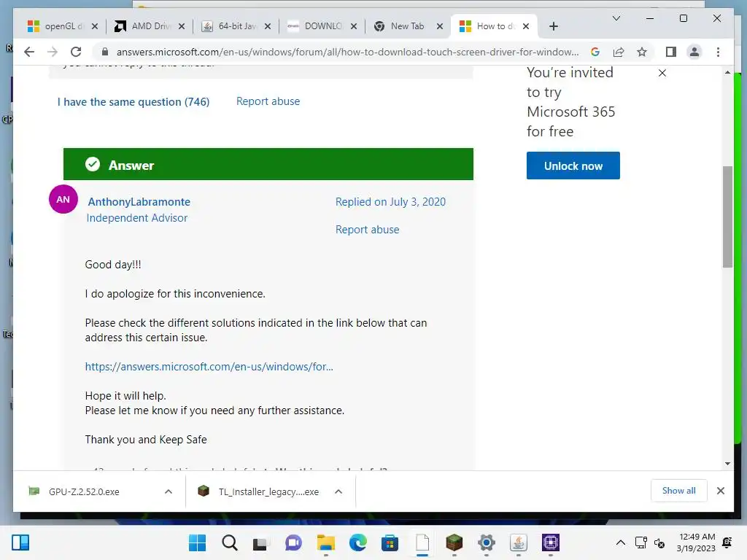Show all downloads
Viewport: 747px width, 560px height.
[679, 491]
